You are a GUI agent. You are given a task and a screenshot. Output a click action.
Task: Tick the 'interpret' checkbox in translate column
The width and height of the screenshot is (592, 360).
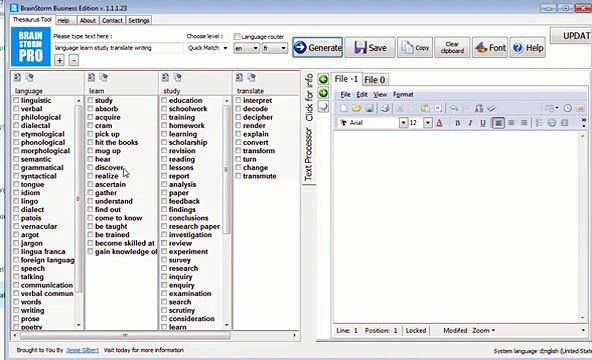coord(238,100)
